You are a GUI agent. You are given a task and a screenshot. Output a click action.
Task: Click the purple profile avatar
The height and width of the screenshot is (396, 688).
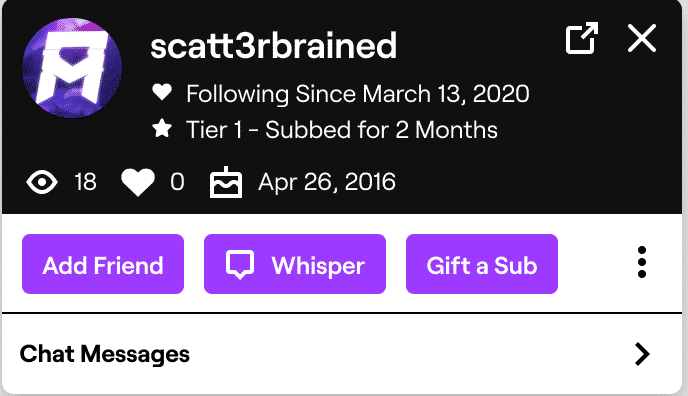click(72, 68)
